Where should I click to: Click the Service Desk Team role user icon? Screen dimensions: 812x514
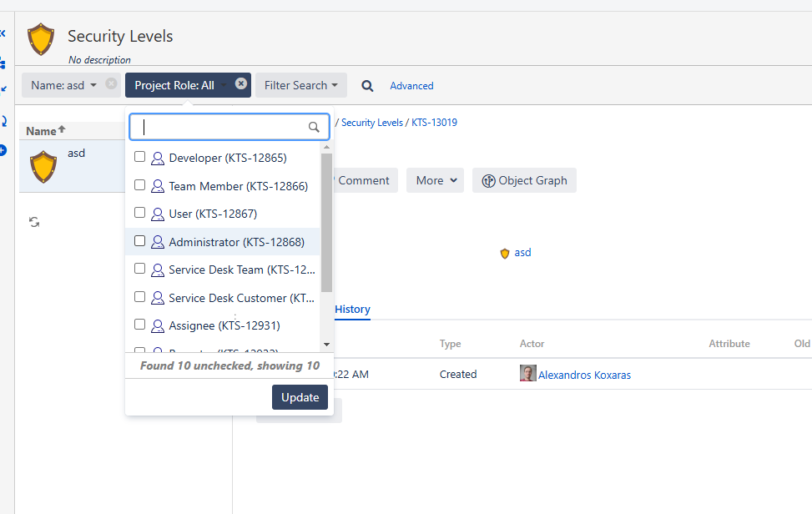pos(158,270)
